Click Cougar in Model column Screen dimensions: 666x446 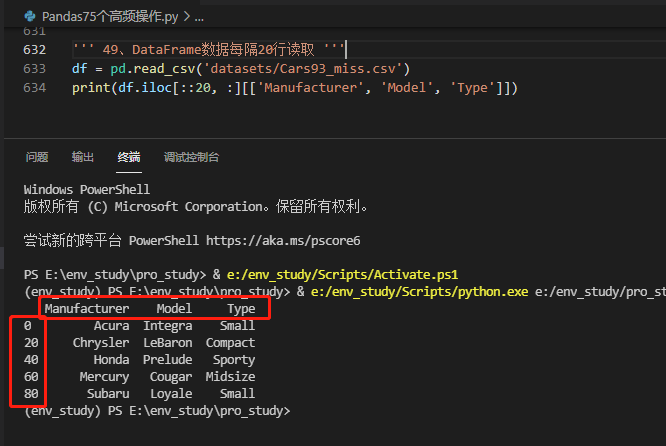click(x=171, y=377)
